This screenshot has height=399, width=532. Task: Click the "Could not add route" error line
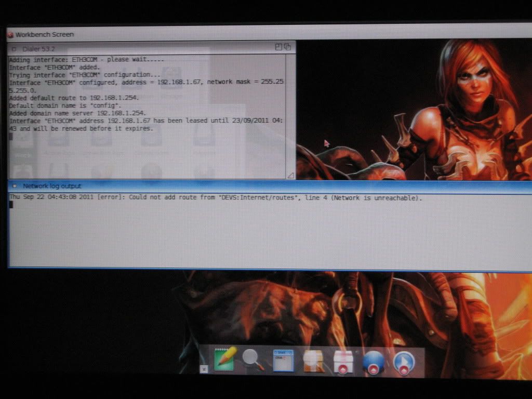[216, 197]
